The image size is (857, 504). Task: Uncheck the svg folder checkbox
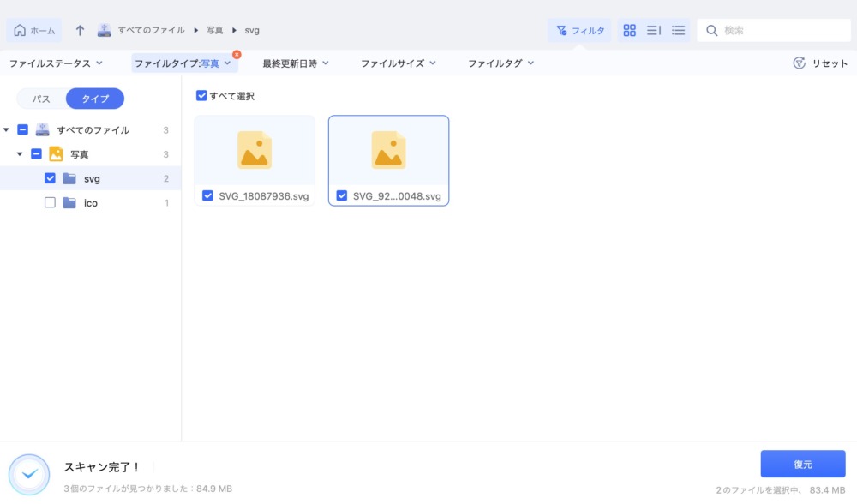coord(50,178)
